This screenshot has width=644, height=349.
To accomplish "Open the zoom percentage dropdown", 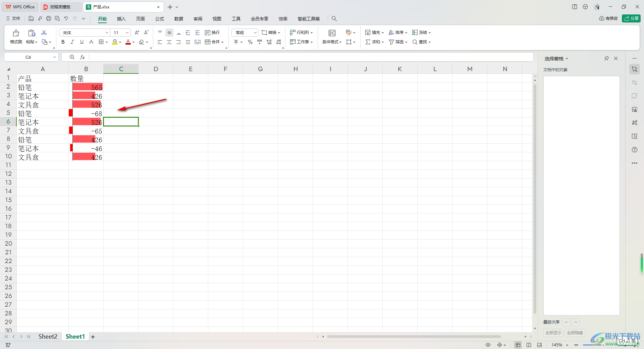I will pos(567,345).
